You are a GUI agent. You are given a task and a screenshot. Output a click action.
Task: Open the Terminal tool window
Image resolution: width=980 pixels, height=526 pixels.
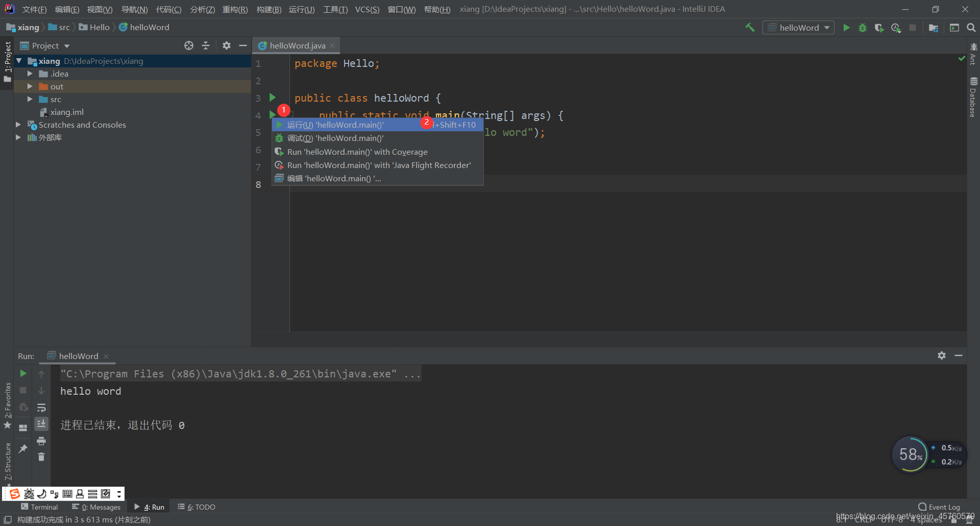(x=39, y=507)
